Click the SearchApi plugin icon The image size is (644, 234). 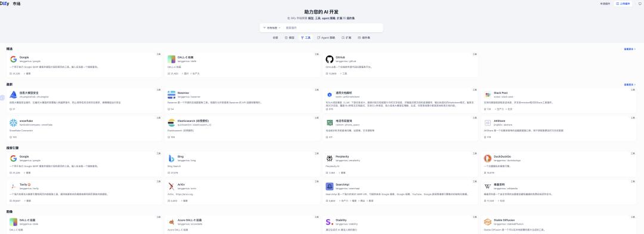pos(329,186)
